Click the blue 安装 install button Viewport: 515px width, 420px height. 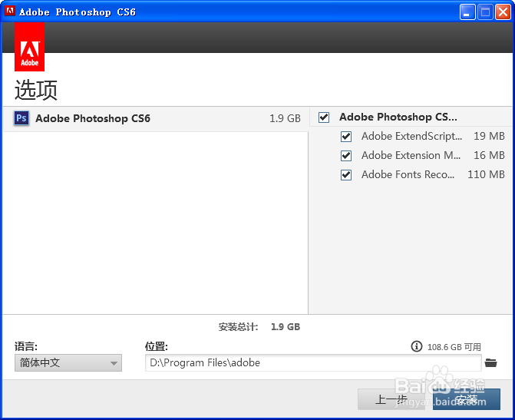[467, 399]
